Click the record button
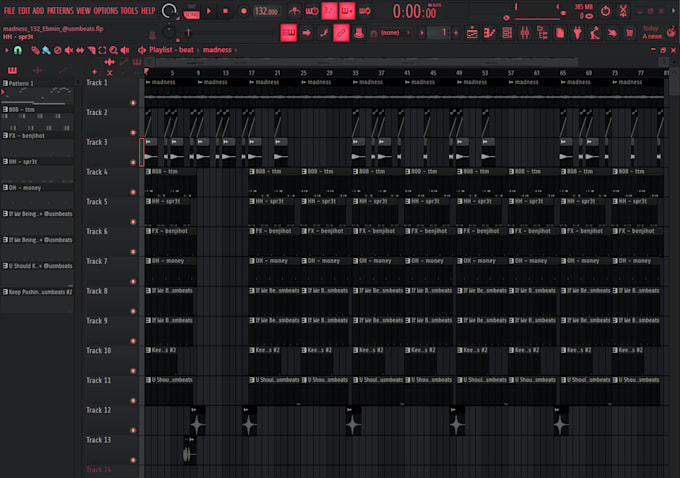This screenshot has height=478, width=680. tap(243, 11)
